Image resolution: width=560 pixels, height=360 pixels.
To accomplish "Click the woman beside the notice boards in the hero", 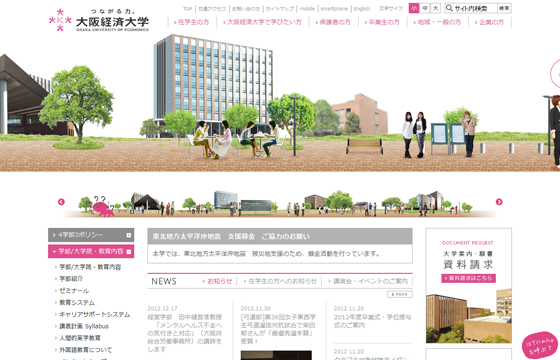I will (x=469, y=134).
